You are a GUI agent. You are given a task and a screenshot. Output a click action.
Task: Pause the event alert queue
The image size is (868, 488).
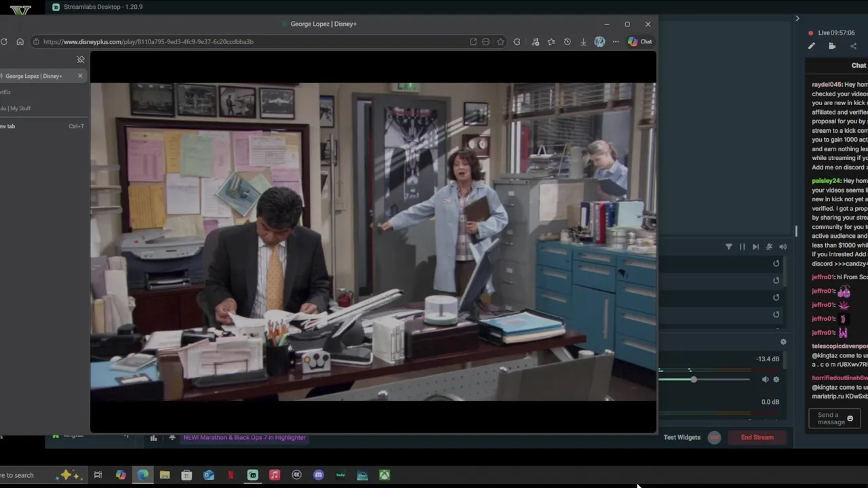(x=742, y=247)
